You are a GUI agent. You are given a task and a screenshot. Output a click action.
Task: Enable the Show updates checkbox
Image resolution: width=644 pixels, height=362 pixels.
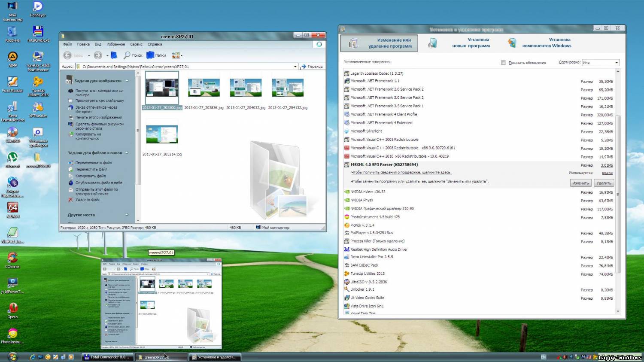click(x=503, y=63)
